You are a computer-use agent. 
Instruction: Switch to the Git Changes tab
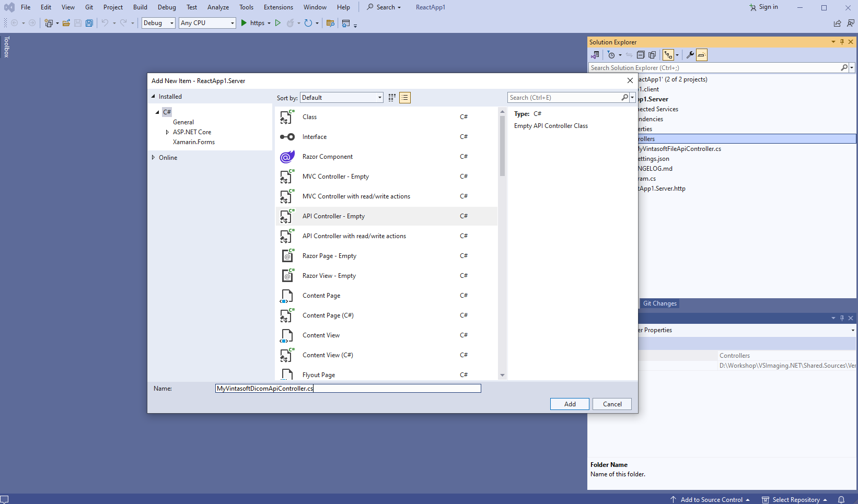(659, 303)
